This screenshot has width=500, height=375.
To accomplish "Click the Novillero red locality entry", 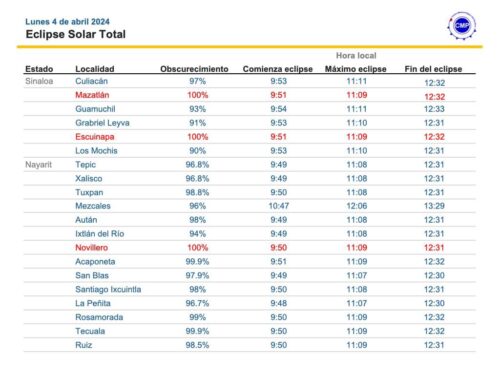I will tap(92, 248).
